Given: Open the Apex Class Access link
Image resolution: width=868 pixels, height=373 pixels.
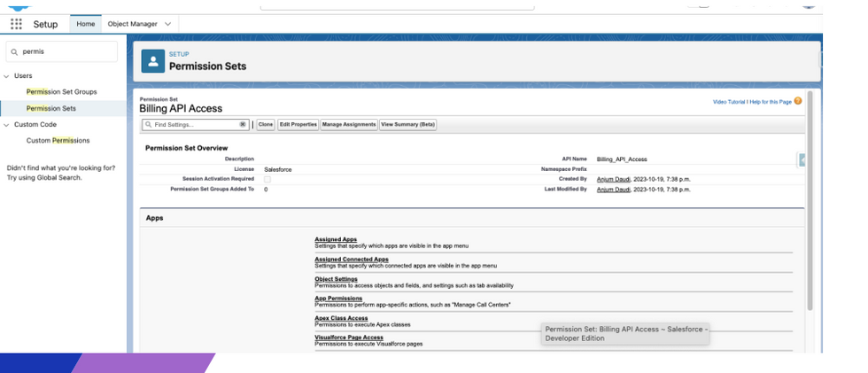Looking at the screenshot, I should [x=341, y=318].
